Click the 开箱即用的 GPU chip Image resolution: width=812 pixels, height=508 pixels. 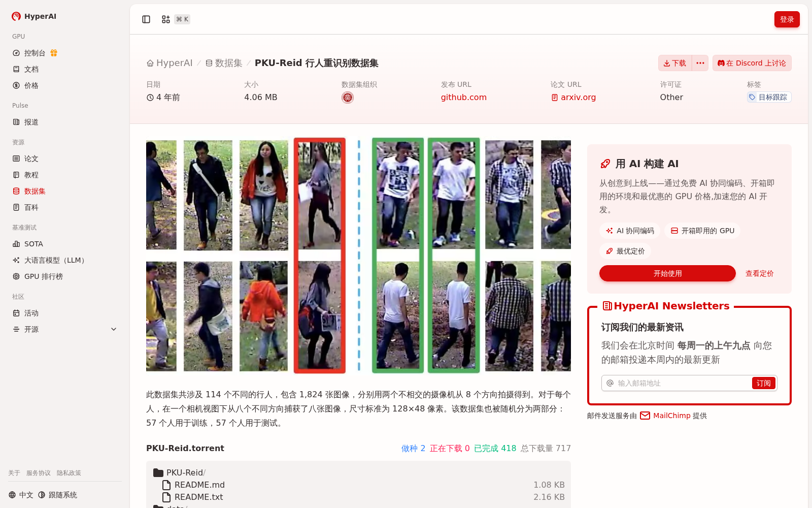coord(702,231)
